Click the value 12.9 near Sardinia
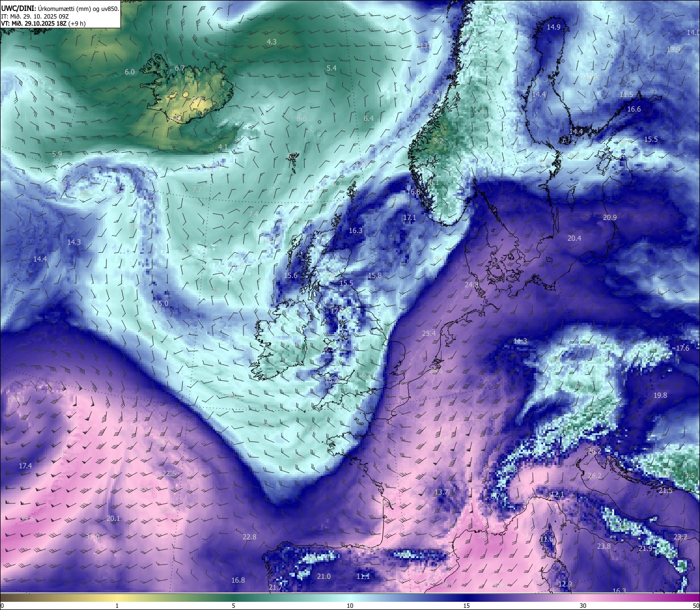The image size is (700, 610). click(565, 584)
